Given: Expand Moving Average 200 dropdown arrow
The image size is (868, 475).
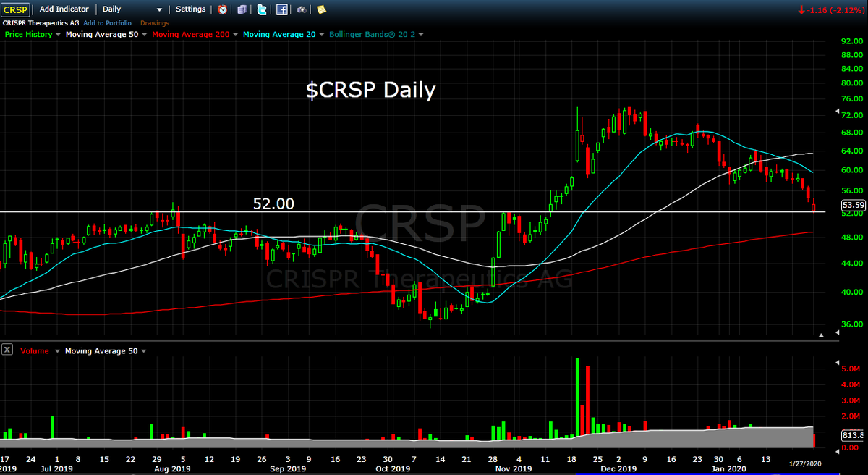Looking at the screenshot, I should click(x=236, y=35).
